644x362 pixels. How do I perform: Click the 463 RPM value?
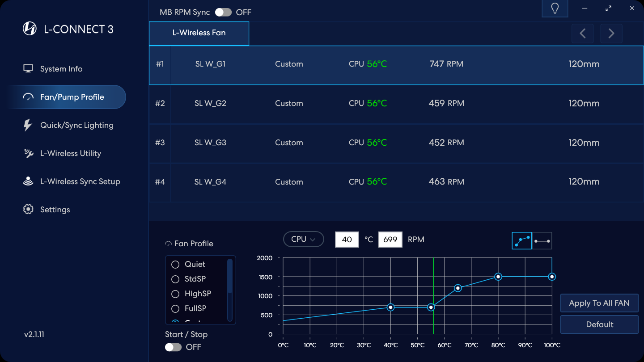coord(446,182)
